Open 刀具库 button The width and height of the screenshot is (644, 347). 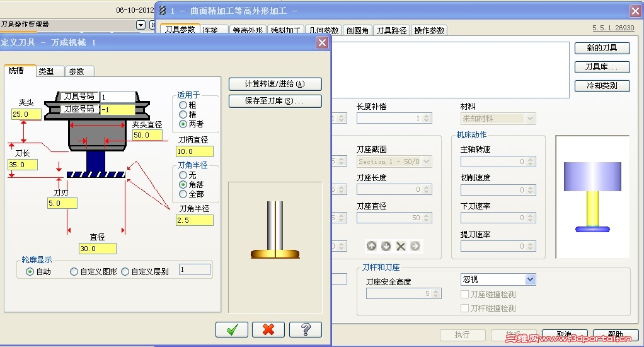tap(602, 67)
